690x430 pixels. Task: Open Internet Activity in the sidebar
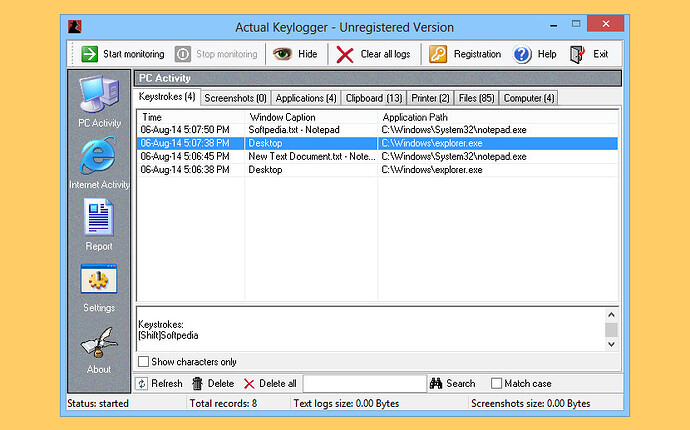[99, 162]
